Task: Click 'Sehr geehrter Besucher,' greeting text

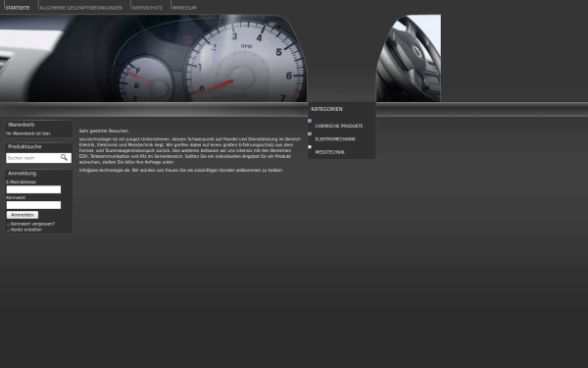Action: [104, 131]
